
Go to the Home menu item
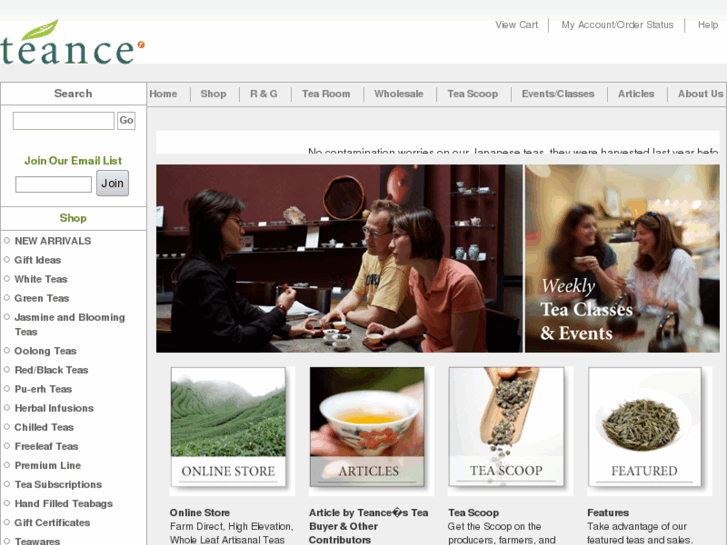163,94
